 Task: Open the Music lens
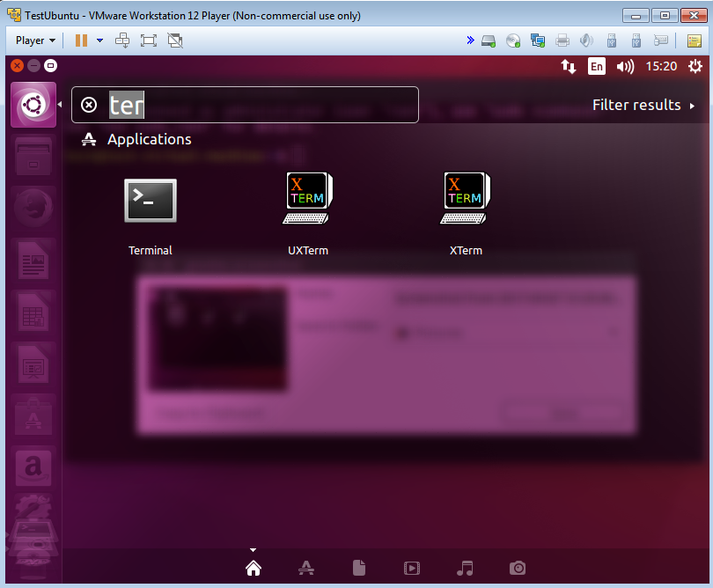click(x=466, y=568)
